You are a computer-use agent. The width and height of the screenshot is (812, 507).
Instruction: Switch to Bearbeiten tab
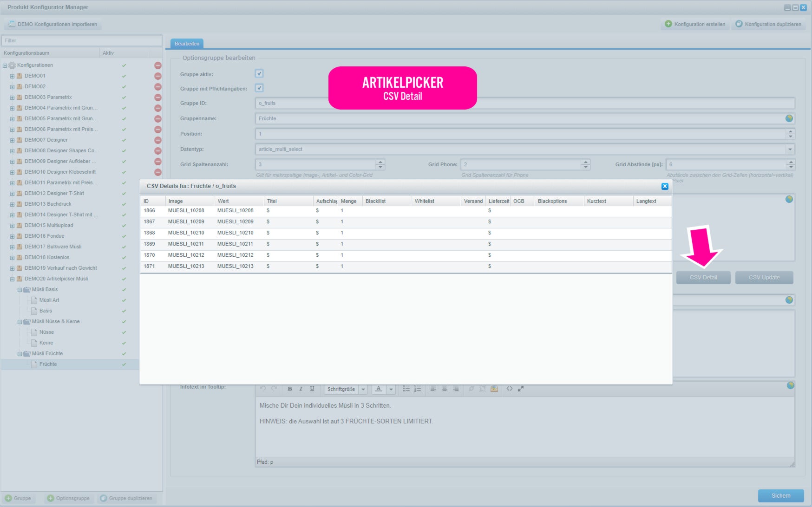pos(187,44)
